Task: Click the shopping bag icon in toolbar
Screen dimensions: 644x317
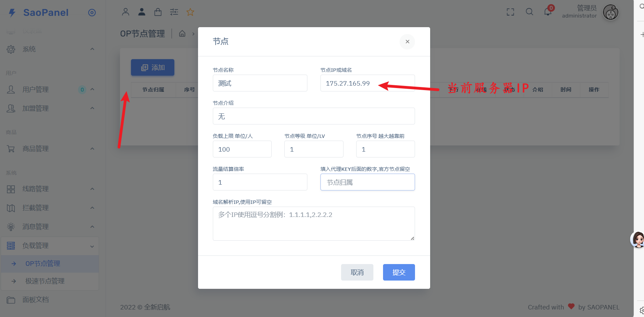Action: coord(158,12)
